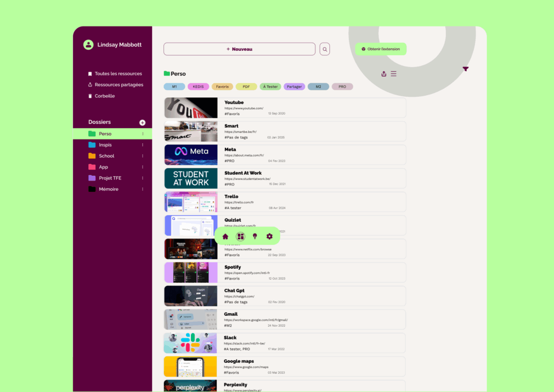The height and width of the screenshot is (392, 554).
Task: Toggle the KEDIS tag filter
Action: (x=198, y=87)
